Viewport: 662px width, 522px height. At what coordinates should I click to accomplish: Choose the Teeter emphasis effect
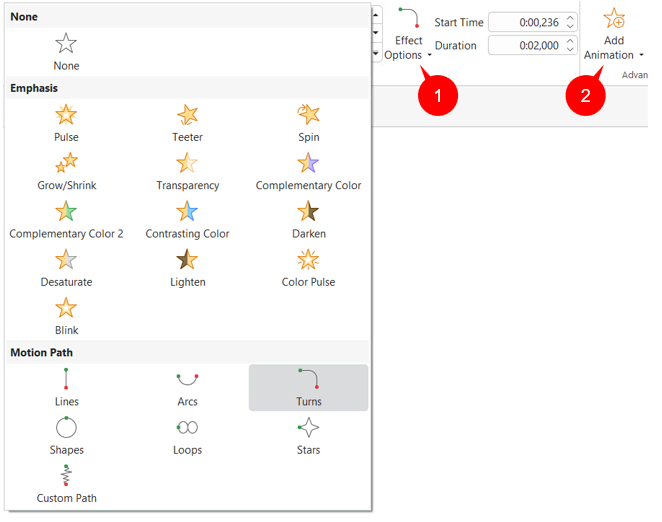click(x=187, y=116)
